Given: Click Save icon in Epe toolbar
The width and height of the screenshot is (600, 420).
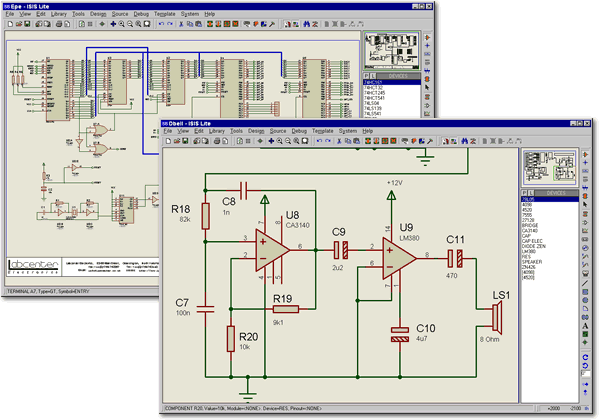Looking at the screenshot, I should pos(27,24).
